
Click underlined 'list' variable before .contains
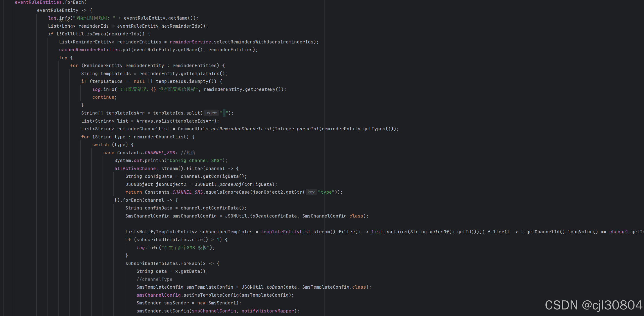click(377, 232)
